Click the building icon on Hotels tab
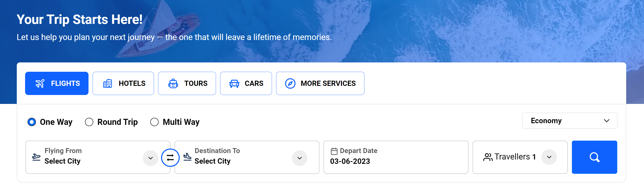The width and height of the screenshot is (644, 185). tap(108, 84)
